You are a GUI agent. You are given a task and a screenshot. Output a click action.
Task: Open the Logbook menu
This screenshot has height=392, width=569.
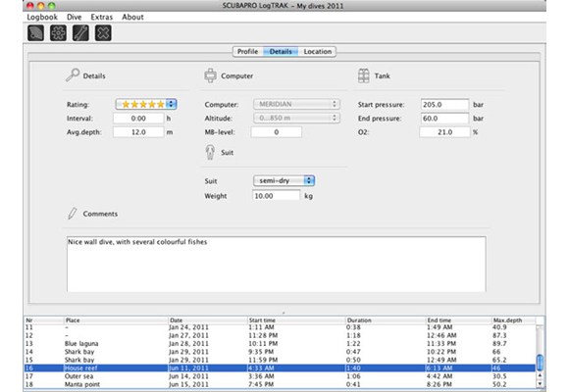pos(42,17)
